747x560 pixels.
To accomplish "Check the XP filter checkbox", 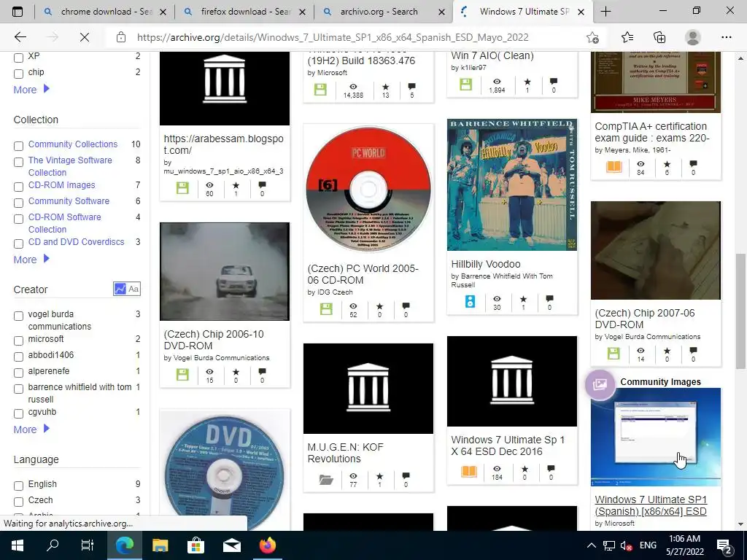I will [18, 58].
